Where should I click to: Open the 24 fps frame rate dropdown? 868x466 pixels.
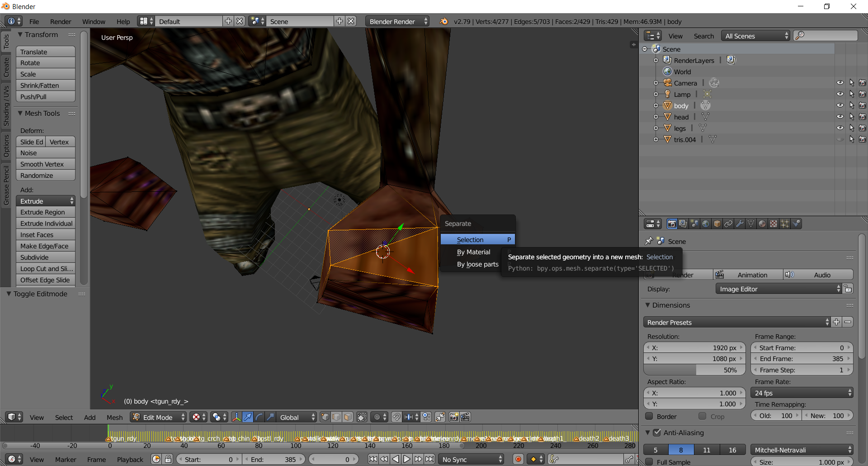(x=802, y=393)
